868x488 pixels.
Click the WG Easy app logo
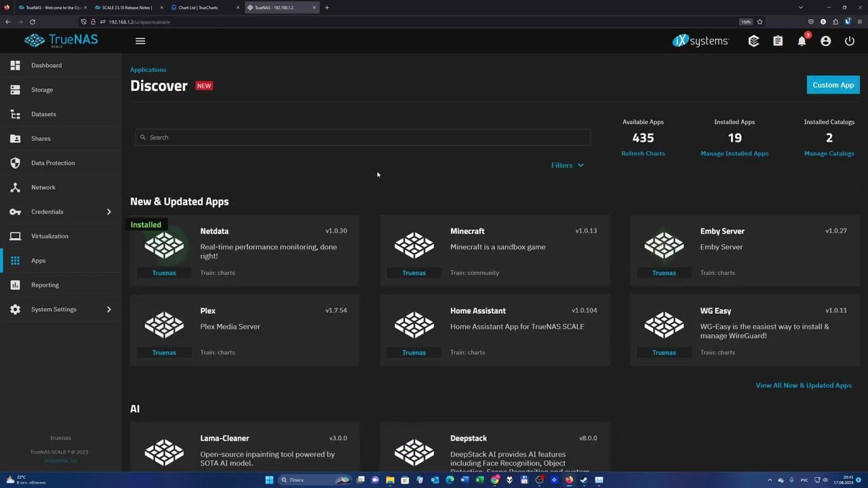[664, 325]
